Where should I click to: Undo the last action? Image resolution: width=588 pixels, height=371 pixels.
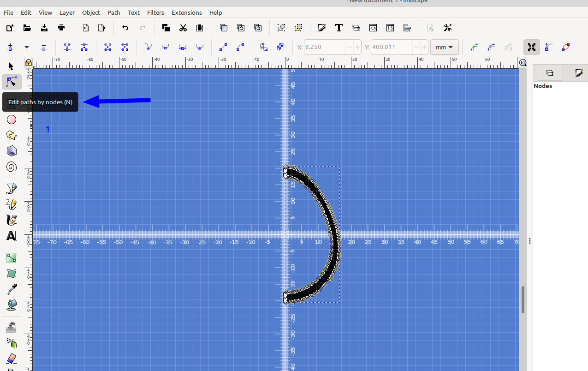(x=125, y=28)
